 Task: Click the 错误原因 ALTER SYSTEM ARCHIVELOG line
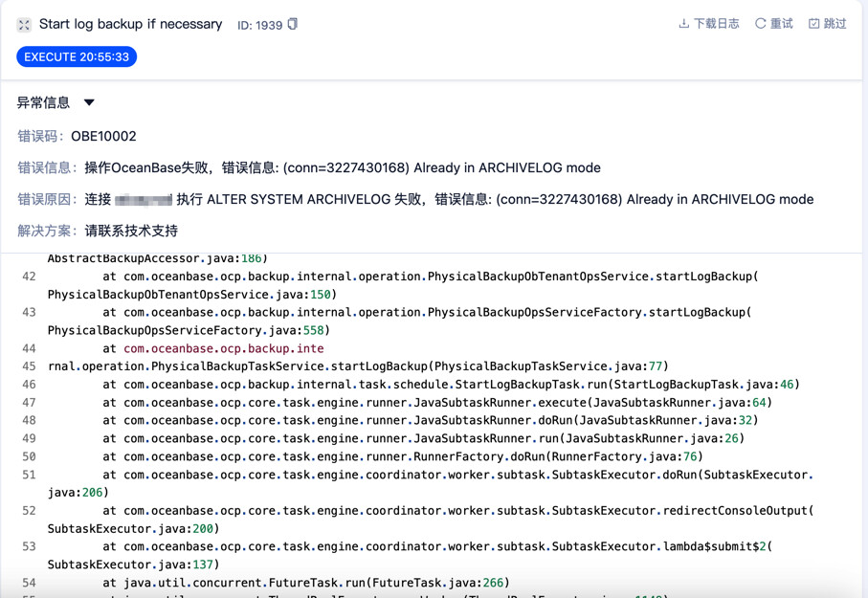point(415,199)
